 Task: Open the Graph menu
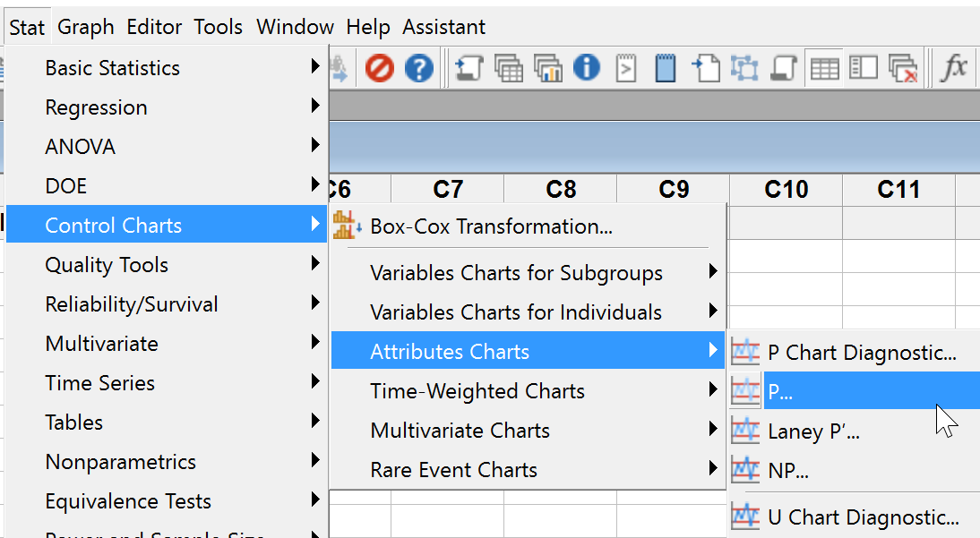pos(85,27)
